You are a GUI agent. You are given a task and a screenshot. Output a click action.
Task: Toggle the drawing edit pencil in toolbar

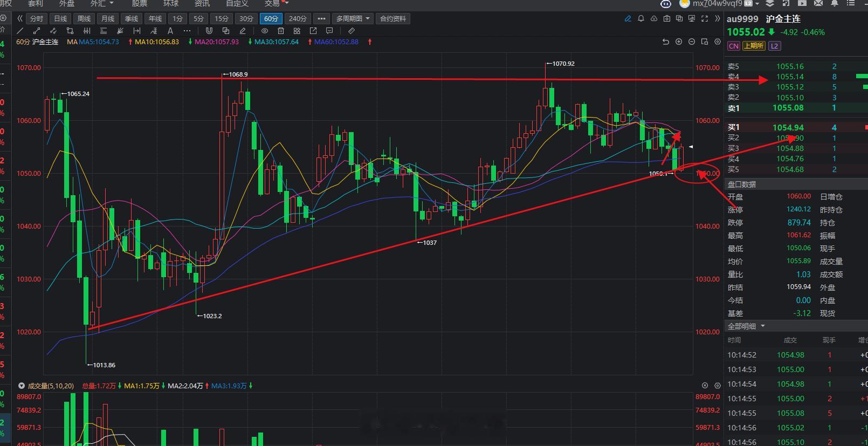(243, 31)
